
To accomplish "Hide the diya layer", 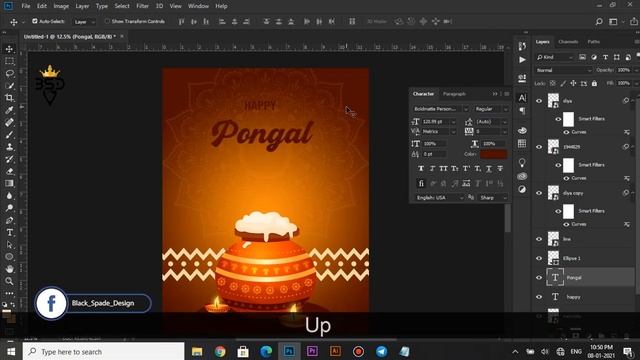I will click(x=539, y=101).
